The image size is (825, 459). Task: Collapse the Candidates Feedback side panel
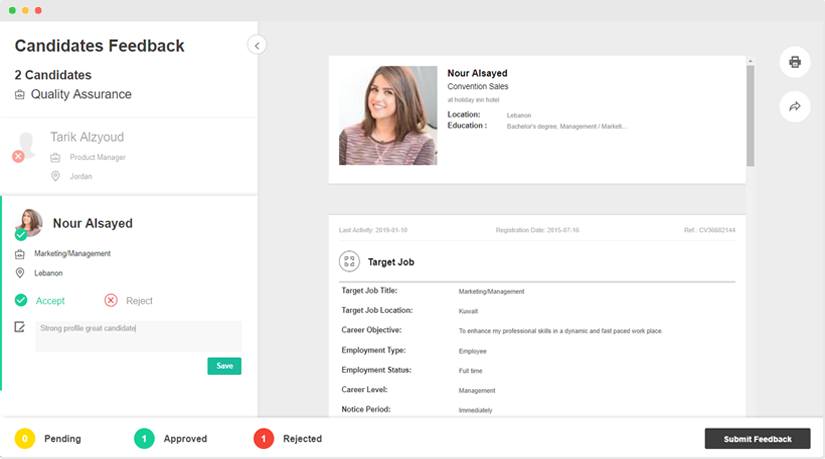[257, 45]
